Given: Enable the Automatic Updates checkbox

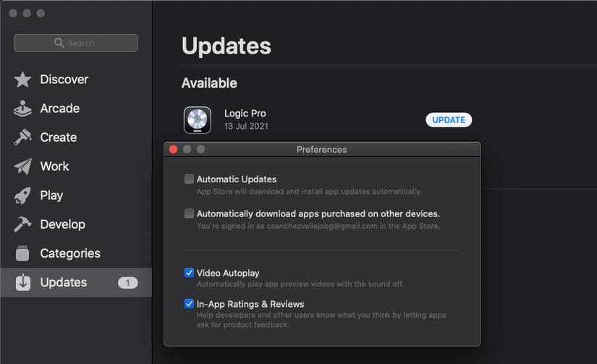Looking at the screenshot, I should tap(189, 179).
